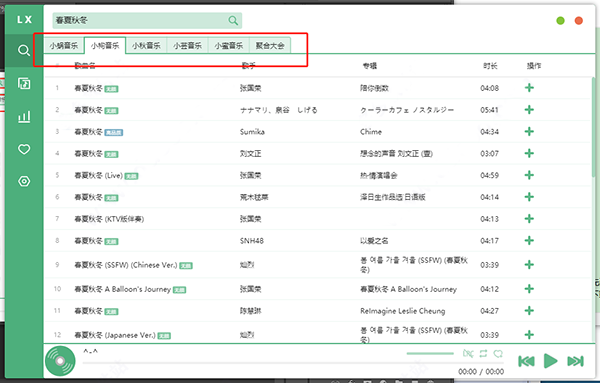Click the 歌曲名 column header

click(85, 66)
